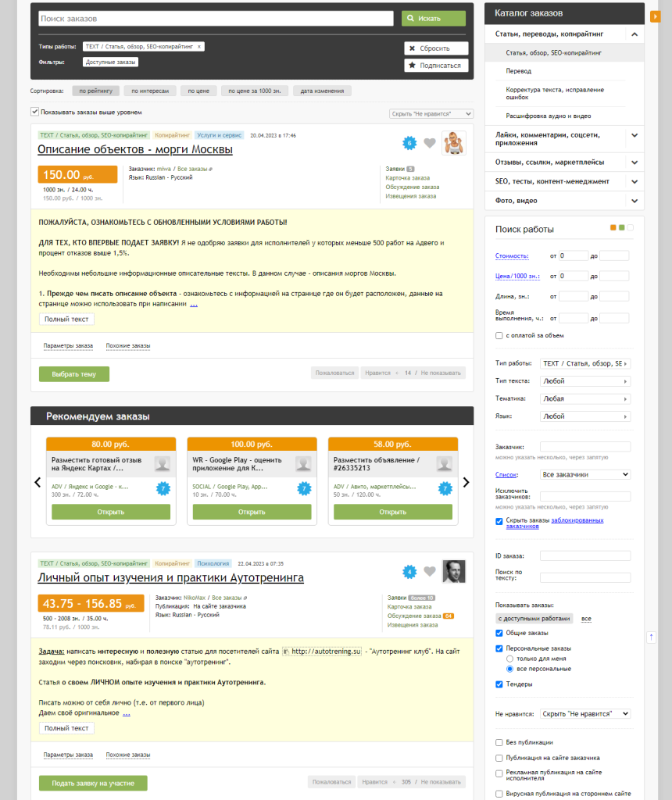The image size is (672, 800).
Task: Click the heart icon on the Аутотренинг order
Action: click(x=429, y=571)
